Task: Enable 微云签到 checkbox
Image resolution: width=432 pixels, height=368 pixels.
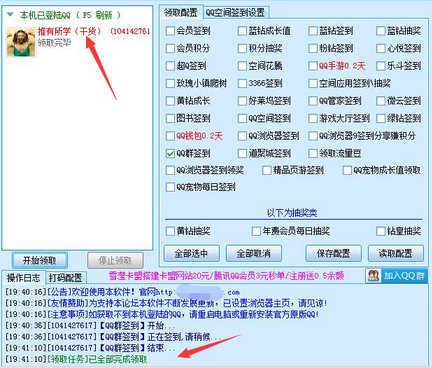Action: [x=380, y=101]
